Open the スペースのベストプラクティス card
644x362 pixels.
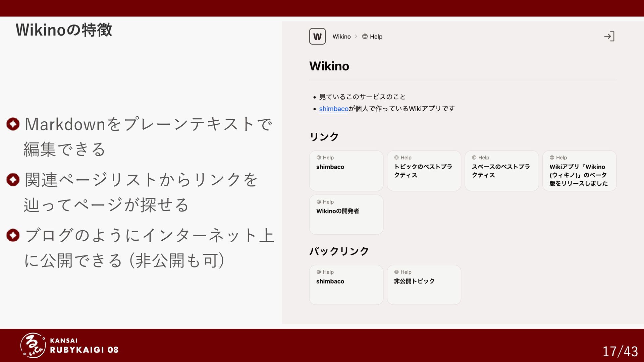(x=502, y=171)
